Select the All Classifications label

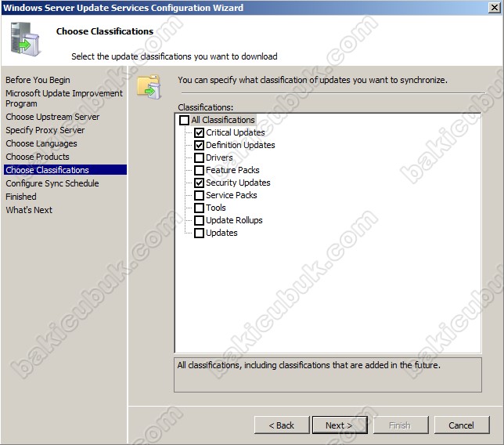223,120
